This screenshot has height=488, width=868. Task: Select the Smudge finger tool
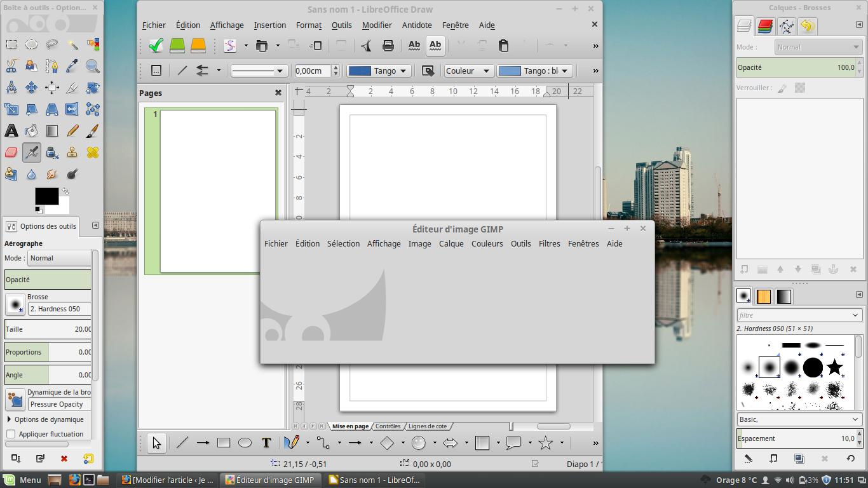click(52, 174)
